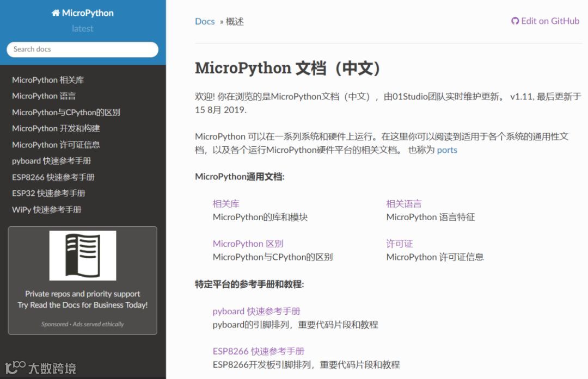588x379 pixels.
Task: Click the text 'pyboard的引脚排列，重要代码片段和教程'
Action: (295, 325)
